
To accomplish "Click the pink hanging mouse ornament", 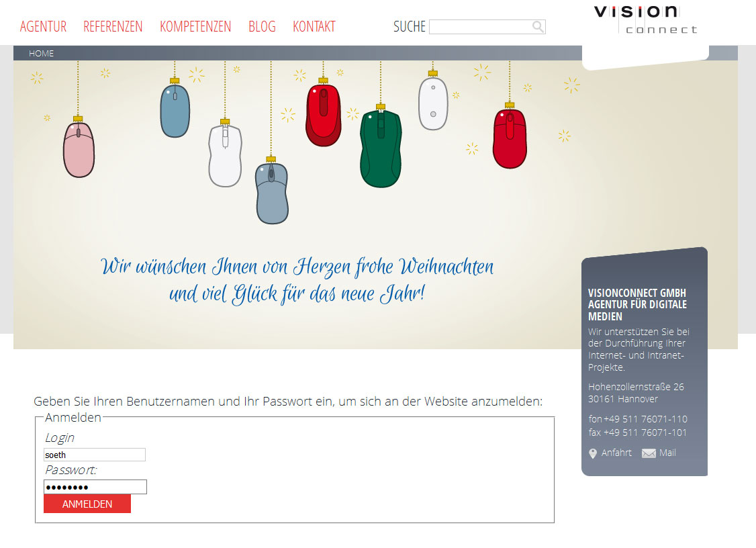I will click(79, 149).
